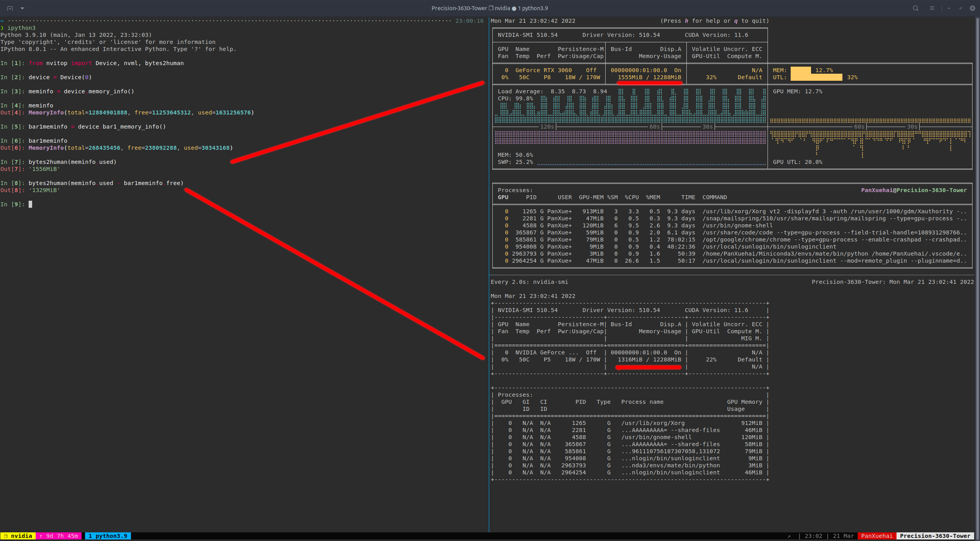The height and width of the screenshot is (541, 980).
Task: Switch to python3.9 tmux window
Action: [x=108, y=536]
